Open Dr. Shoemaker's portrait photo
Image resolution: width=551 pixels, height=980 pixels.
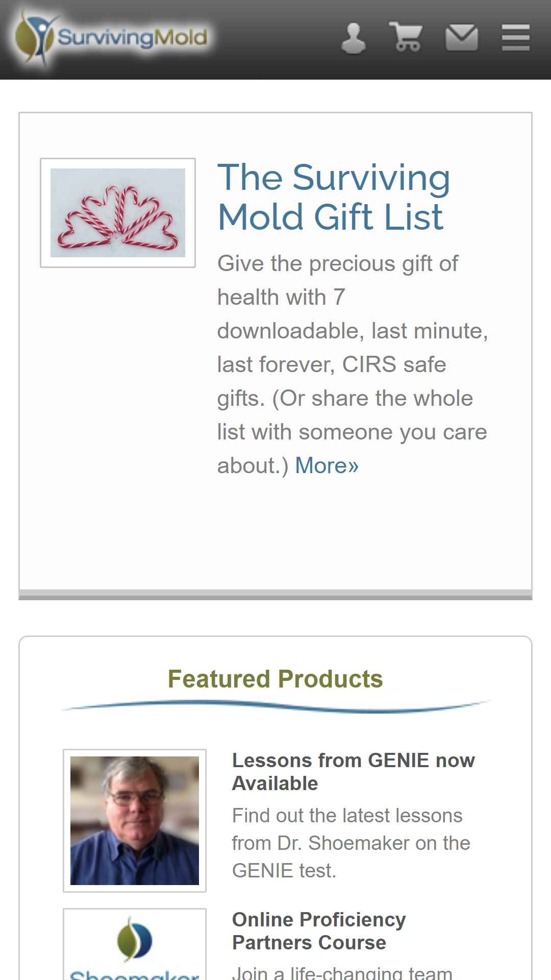(x=135, y=821)
